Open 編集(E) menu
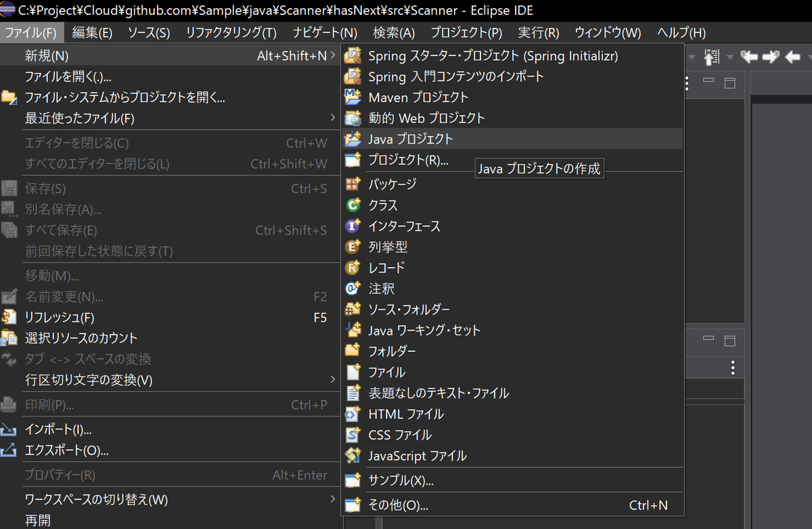 [x=92, y=32]
